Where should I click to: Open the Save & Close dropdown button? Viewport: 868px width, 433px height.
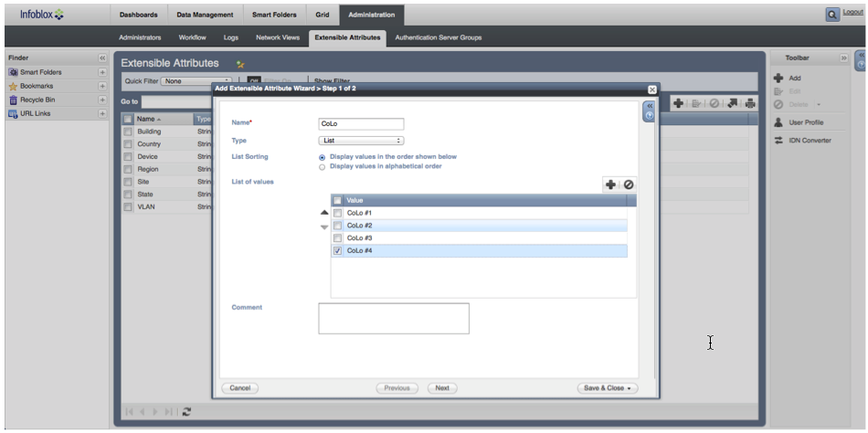608,388
